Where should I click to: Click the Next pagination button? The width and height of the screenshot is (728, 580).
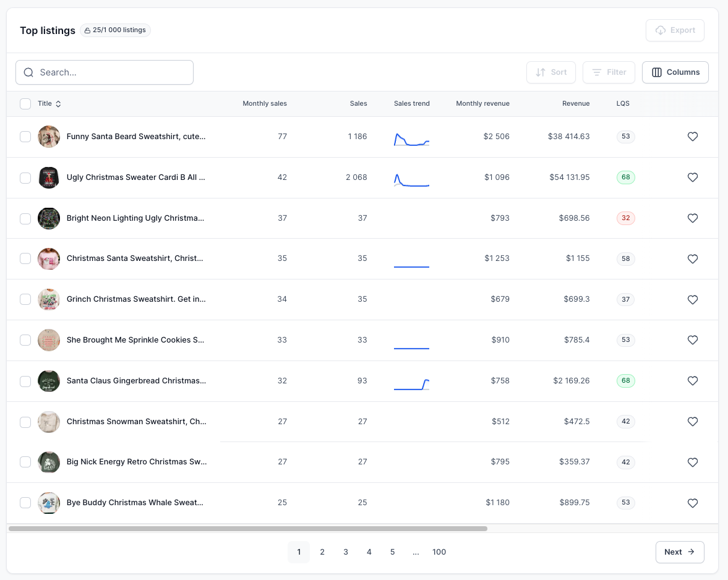(x=680, y=552)
